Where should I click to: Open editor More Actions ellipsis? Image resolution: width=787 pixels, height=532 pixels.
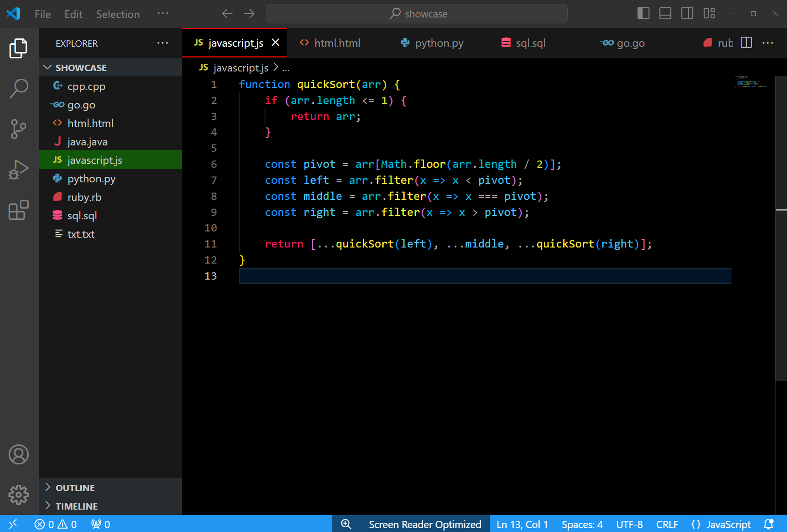768,43
